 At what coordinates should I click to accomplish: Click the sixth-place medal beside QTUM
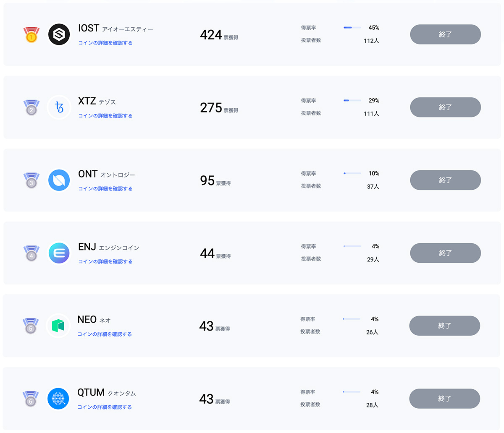(31, 399)
